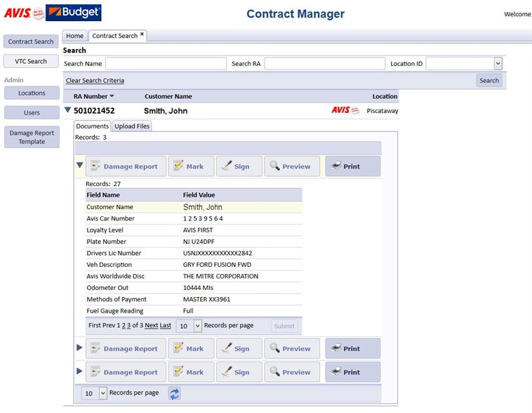The width and height of the screenshot is (532, 413).
Task: Click the Budget logo in header
Action: pyautogui.click(x=73, y=13)
